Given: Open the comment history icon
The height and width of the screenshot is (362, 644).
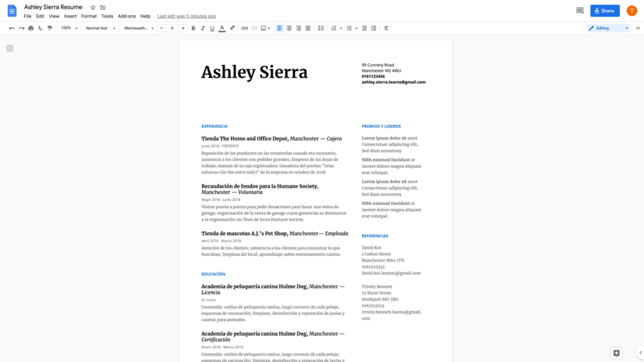Looking at the screenshot, I should (579, 11).
